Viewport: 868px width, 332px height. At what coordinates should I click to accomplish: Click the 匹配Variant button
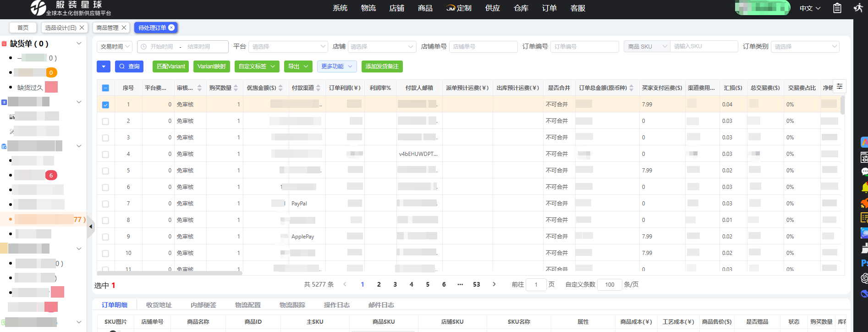pyautogui.click(x=171, y=66)
